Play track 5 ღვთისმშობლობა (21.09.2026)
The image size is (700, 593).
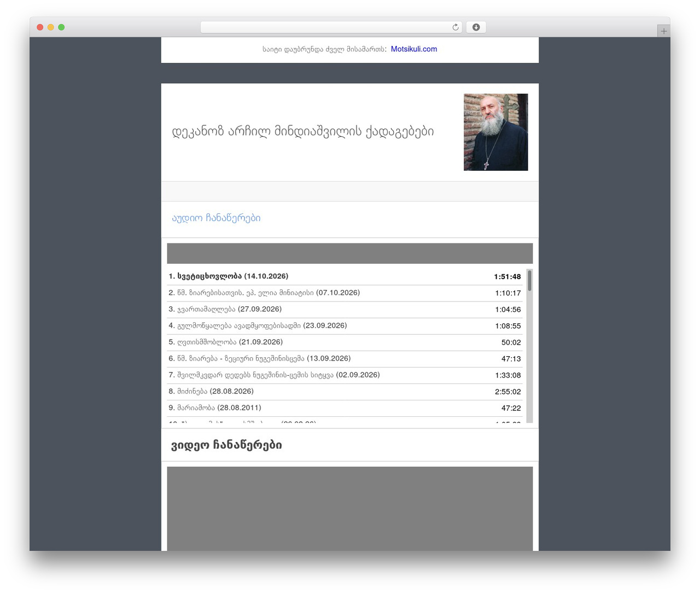point(345,342)
